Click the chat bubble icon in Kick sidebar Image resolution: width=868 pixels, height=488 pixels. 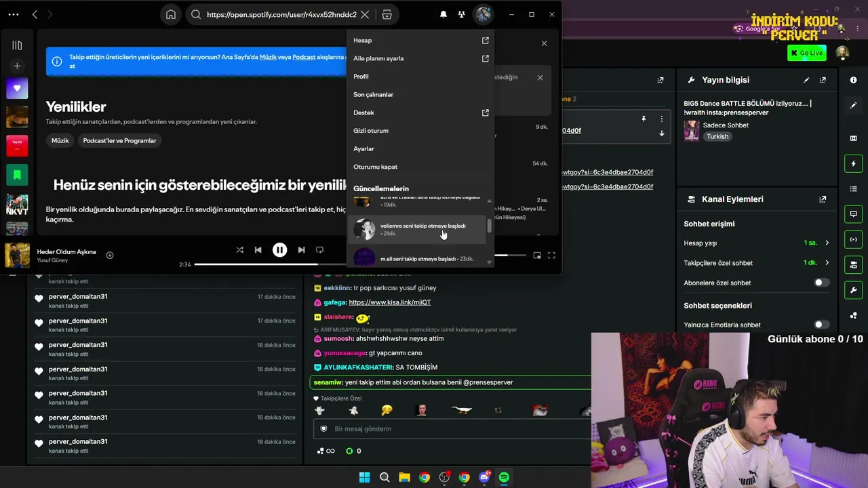tap(853, 214)
